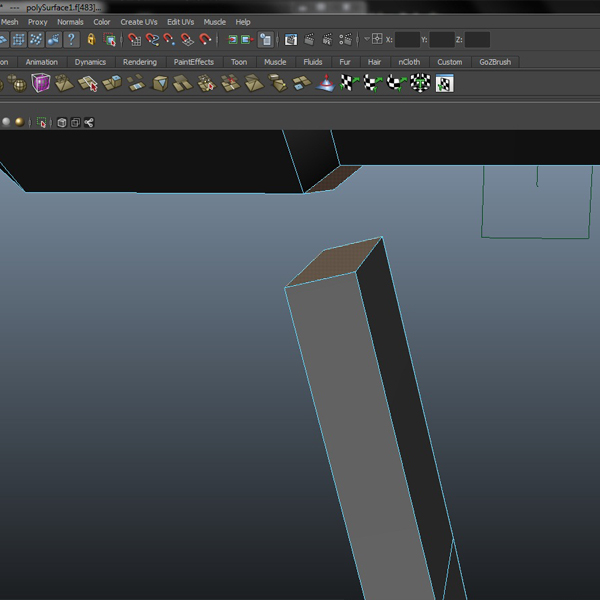Switch to the Custom shelf tab
Image resolution: width=600 pixels, height=600 pixels.
[x=450, y=62]
